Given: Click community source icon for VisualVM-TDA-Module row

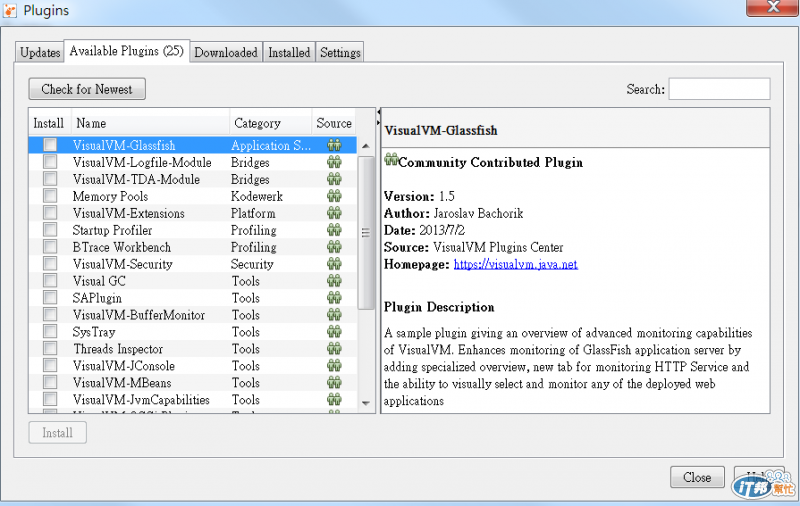Looking at the screenshot, I should pyautogui.click(x=334, y=179).
